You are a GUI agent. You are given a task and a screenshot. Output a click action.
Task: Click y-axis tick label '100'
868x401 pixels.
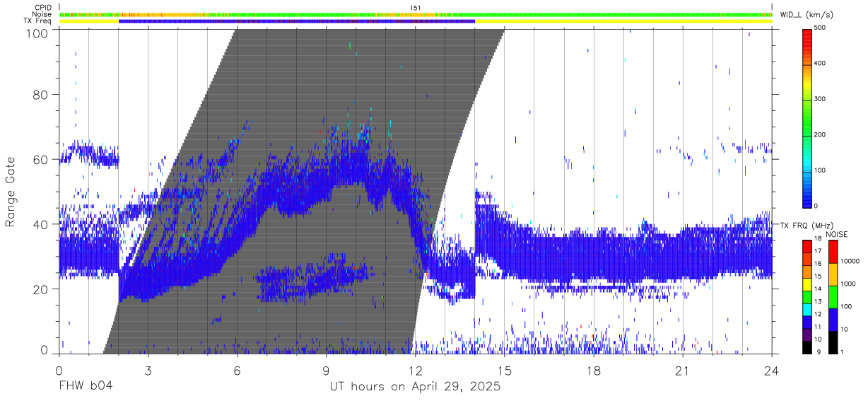tap(37, 33)
